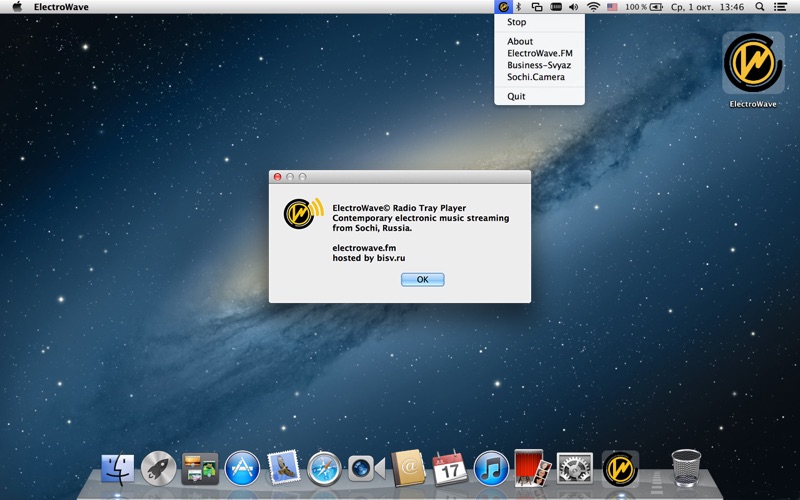
Task: Click the 100 % battery percentage text
Action: 636,7
